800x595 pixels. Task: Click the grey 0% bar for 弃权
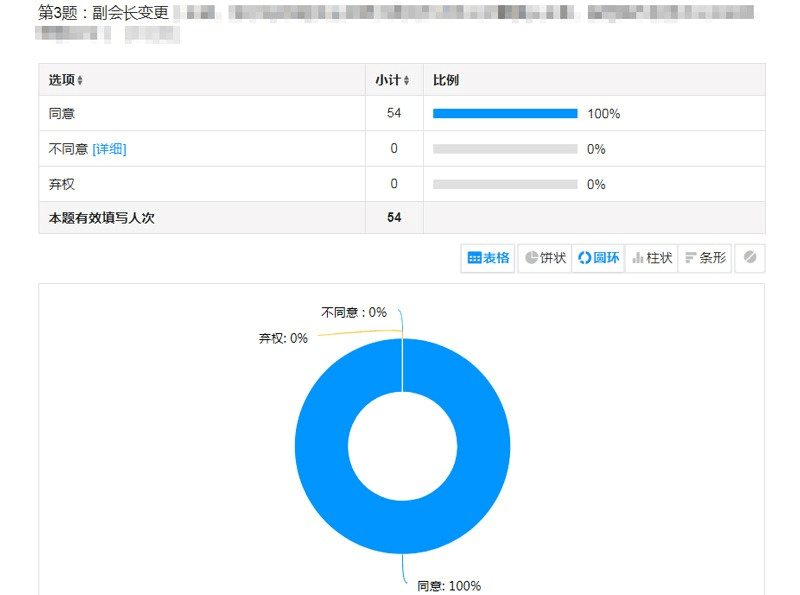[x=505, y=184]
